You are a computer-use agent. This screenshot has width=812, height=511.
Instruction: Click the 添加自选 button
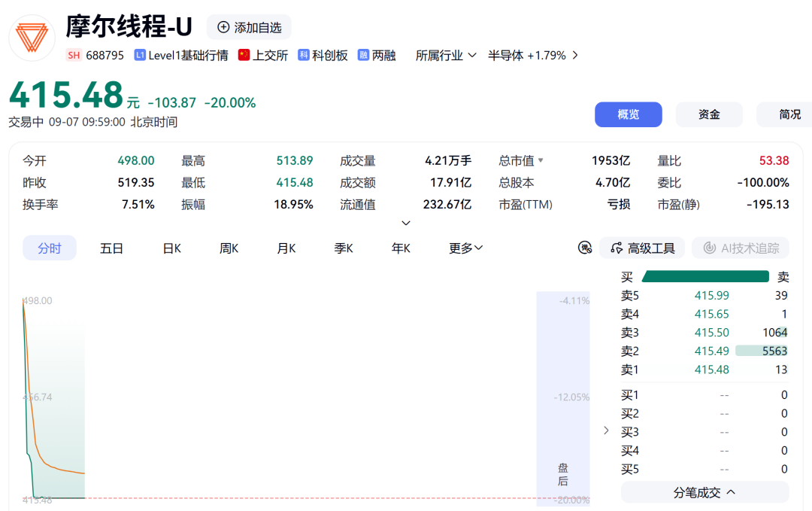point(249,27)
